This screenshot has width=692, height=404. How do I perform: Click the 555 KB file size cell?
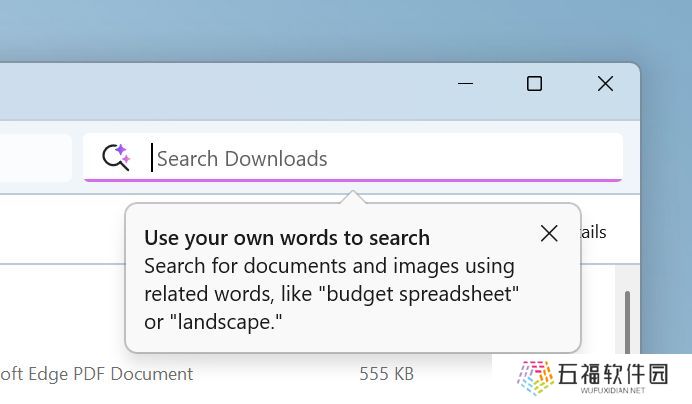pos(386,374)
